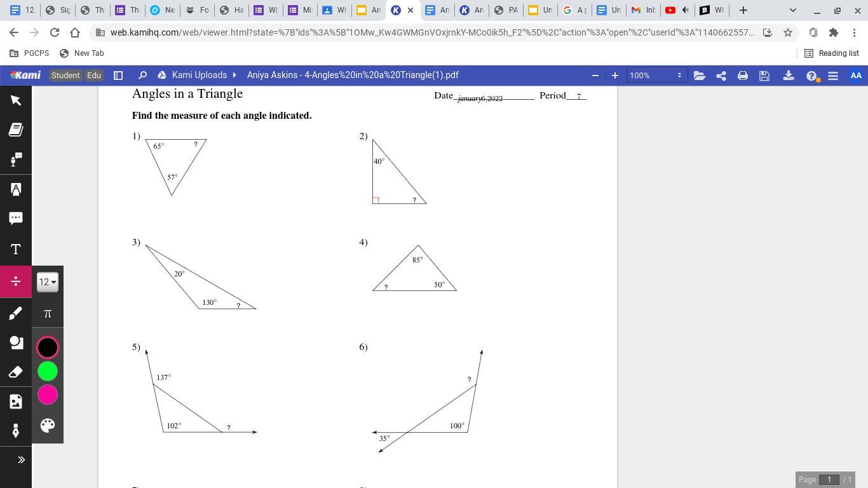
Task: Select the Drawing brush tool
Action: [16, 313]
